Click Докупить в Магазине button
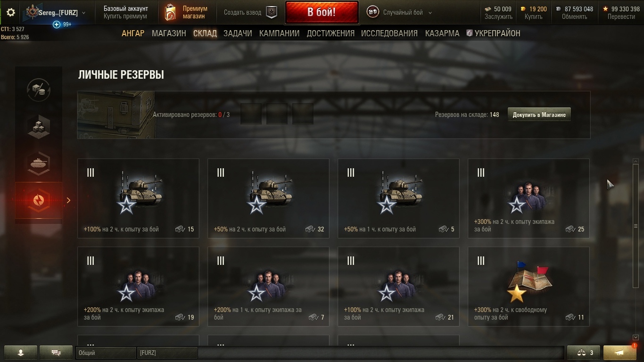 539,115
